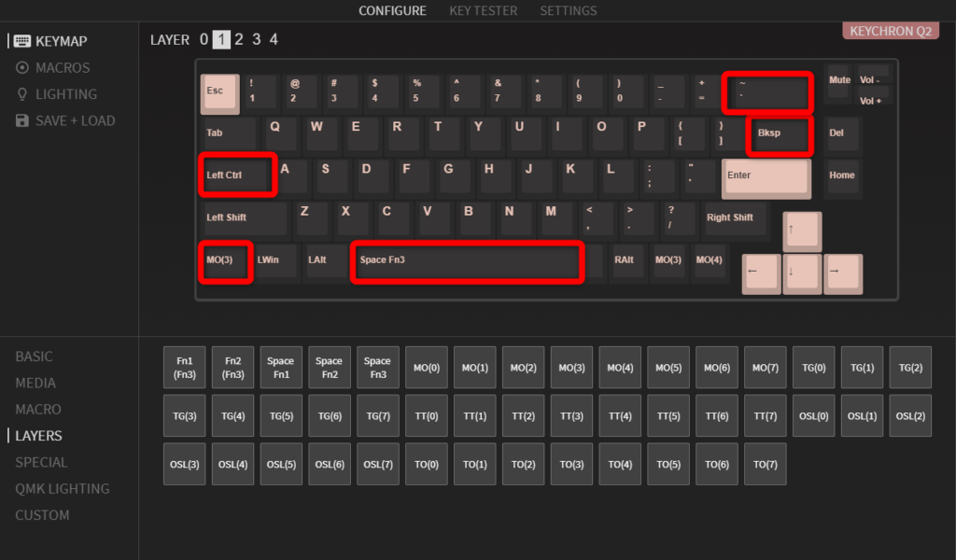956x560 pixels.
Task: Choose the TG(0) keycode
Action: pos(813,368)
